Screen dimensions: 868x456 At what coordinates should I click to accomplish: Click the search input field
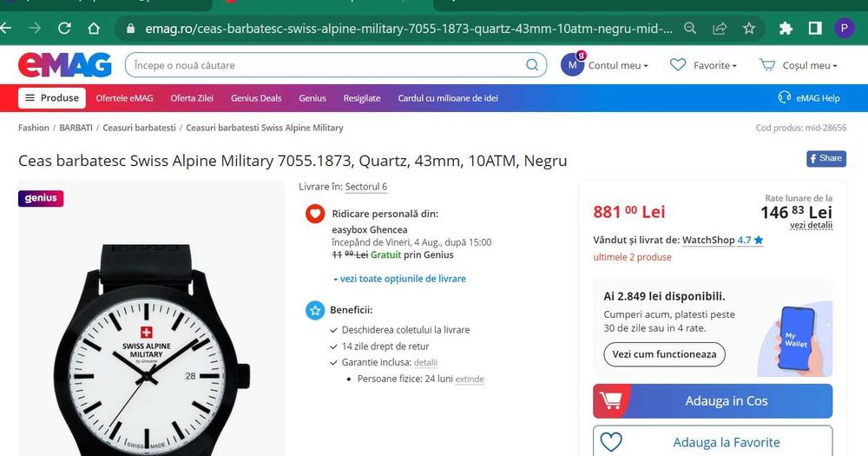[326, 65]
